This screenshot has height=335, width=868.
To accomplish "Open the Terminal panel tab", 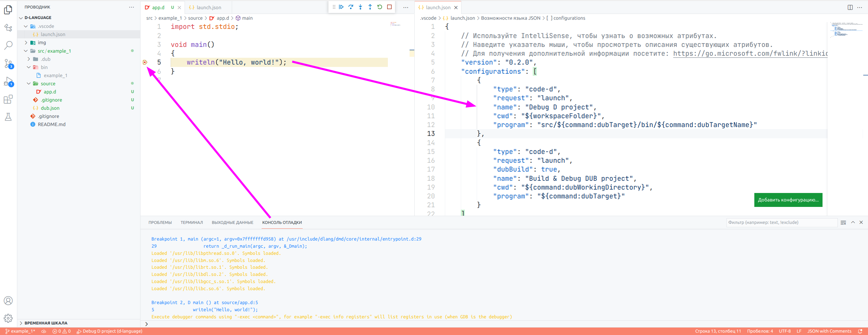I will (192, 223).
